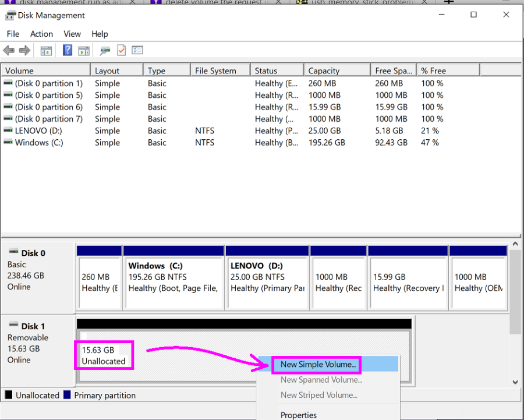This screenshot has width=524, height=420.
Task: Select the (Disk 0 partition 6) volume row
Action: pyautogui.click(x=240, y=107)
